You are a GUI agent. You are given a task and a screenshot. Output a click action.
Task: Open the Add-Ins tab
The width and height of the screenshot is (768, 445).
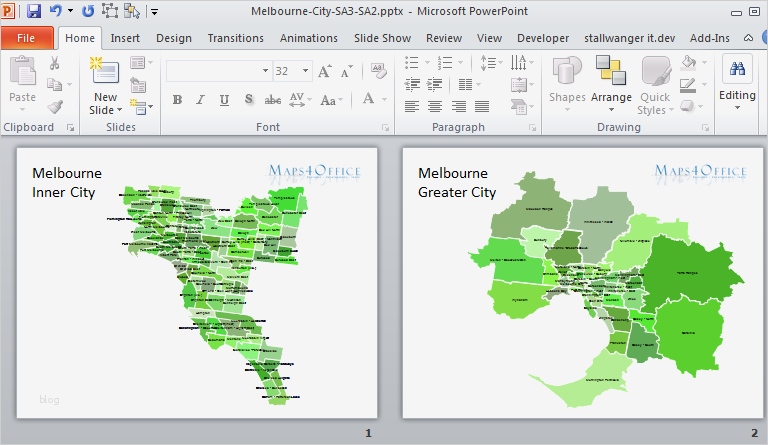click(x=710, y=38)
